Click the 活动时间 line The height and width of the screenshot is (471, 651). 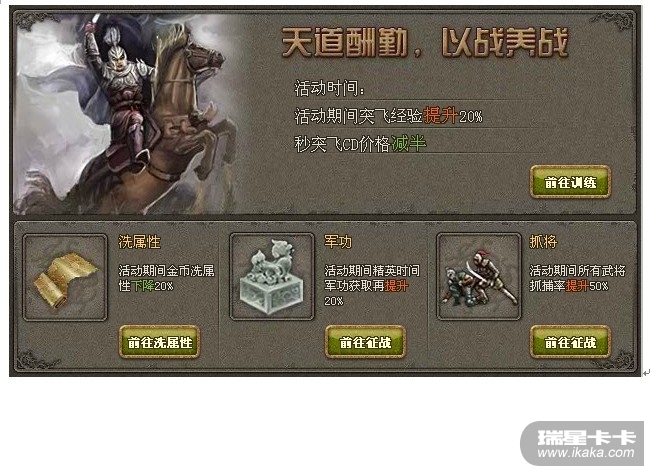coord(330,88)
